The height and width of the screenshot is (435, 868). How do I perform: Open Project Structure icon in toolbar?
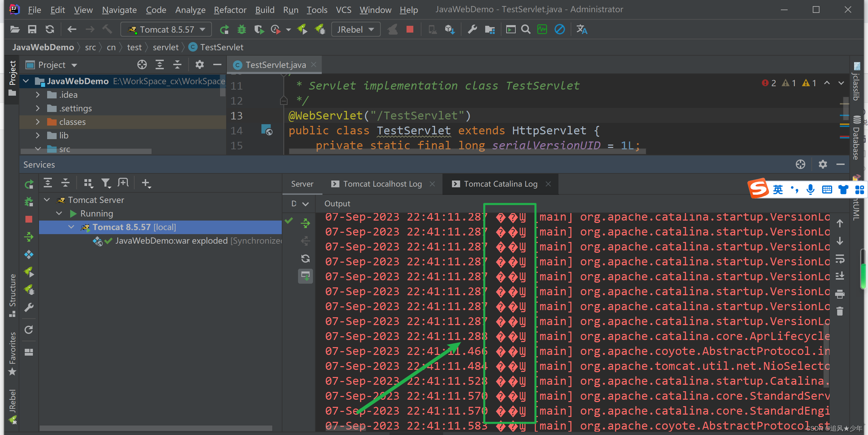pyautogui.click(x=490, y=30)
